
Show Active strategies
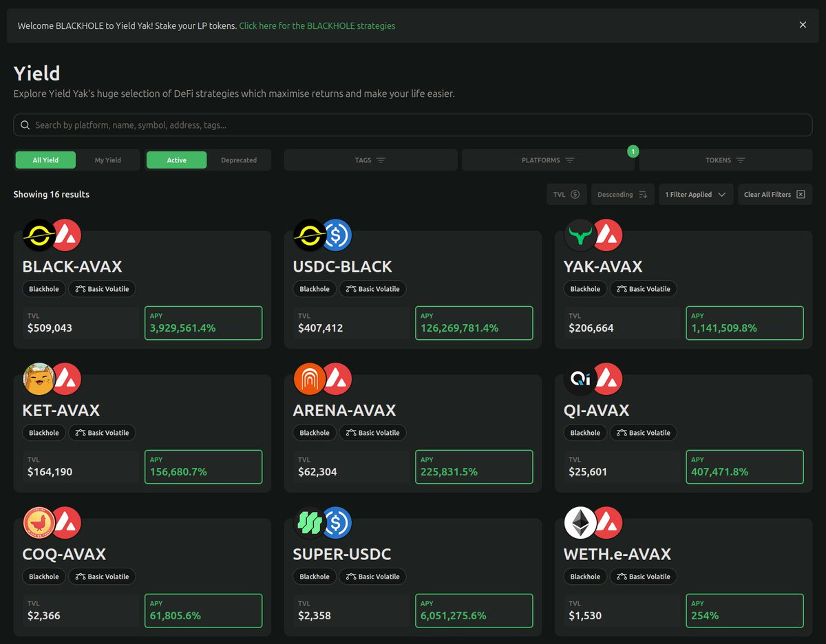pyautogui.click(x=176, y=160)
